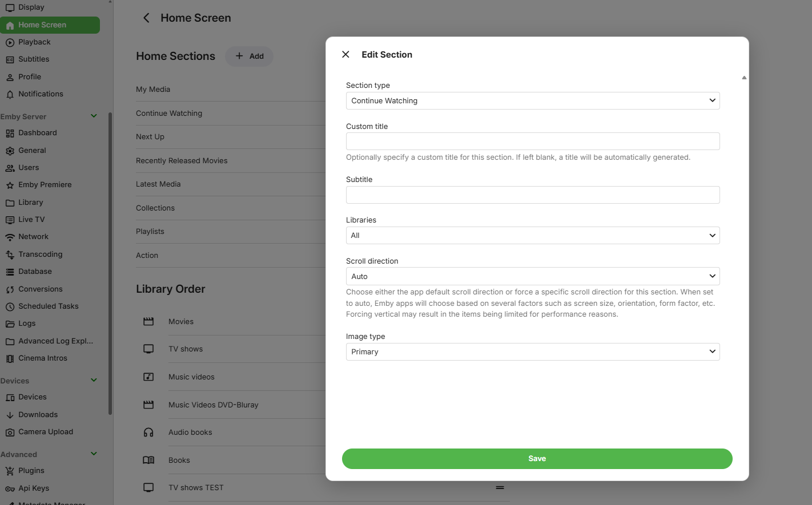The image size is (812, 505).
Task: Click the back arrow beside Home Screen
Action: tap(146, 18)
